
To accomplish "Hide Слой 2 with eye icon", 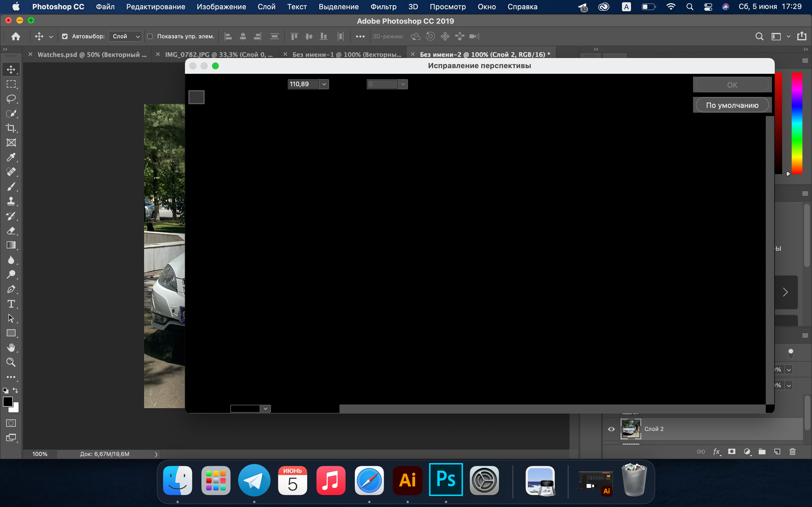I will click(x=611, y=429).
